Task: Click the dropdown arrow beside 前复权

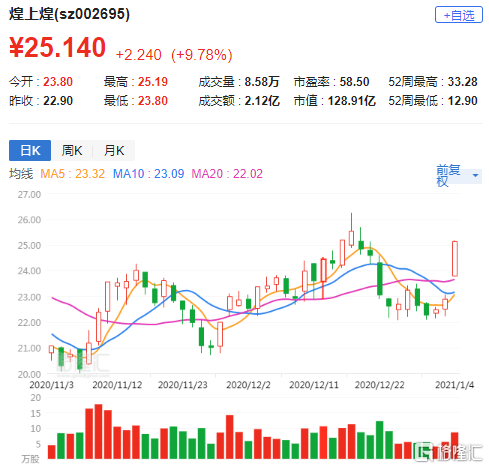Action: pyautogui.click(x=476, y=175)
